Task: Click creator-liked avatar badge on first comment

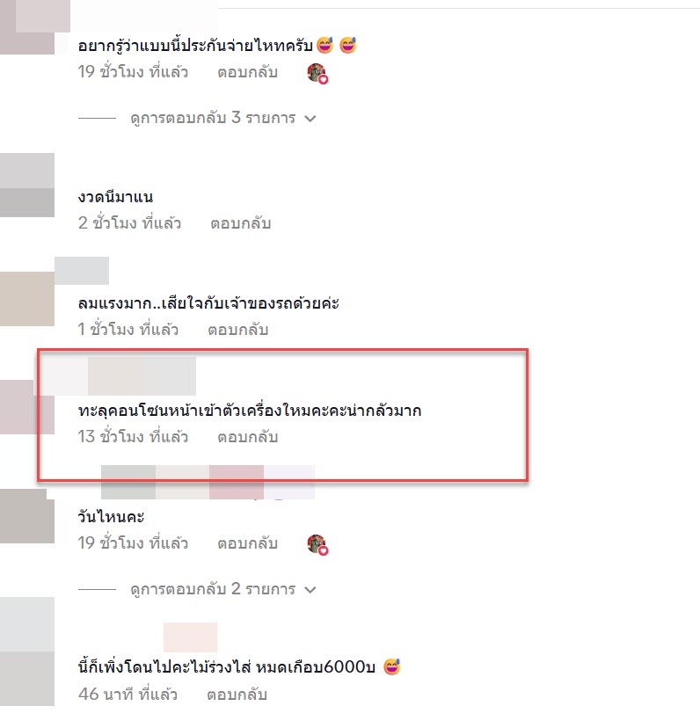Action: pyautogui.click(x=317, y=73)
